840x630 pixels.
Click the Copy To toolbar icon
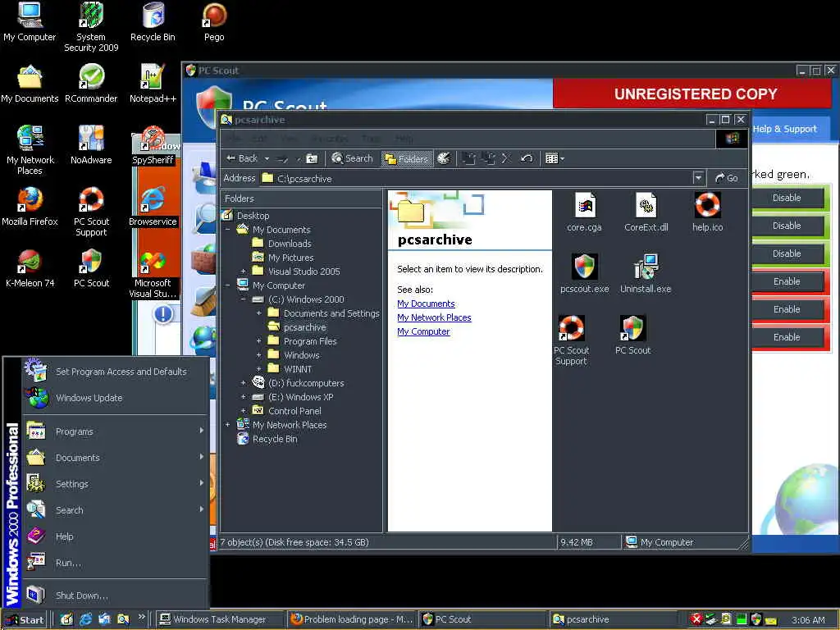(488, 158)
